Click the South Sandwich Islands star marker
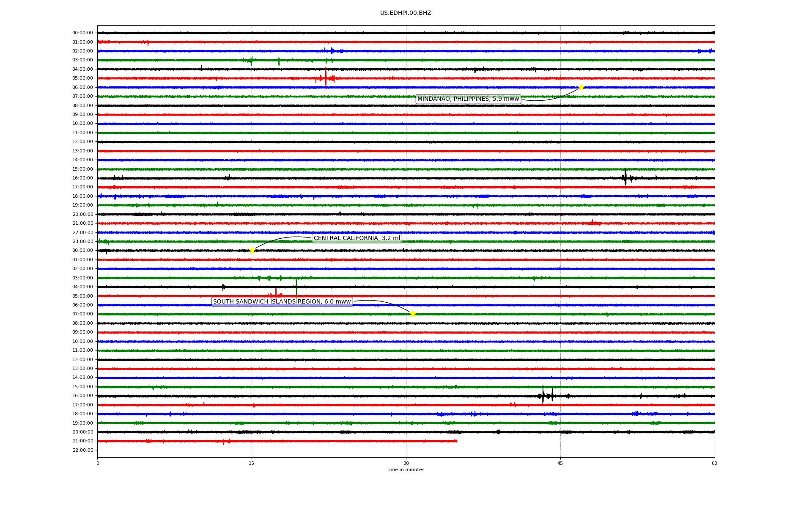Image resolution: width=812 pixels, height=508 pixels. (x=413, y=314)
